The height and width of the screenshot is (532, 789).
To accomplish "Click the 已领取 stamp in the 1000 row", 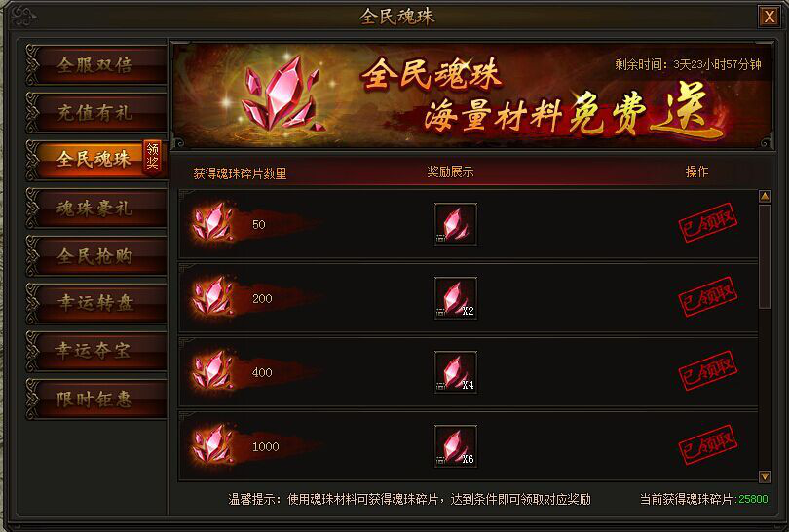I will click(x=707, y=444).
